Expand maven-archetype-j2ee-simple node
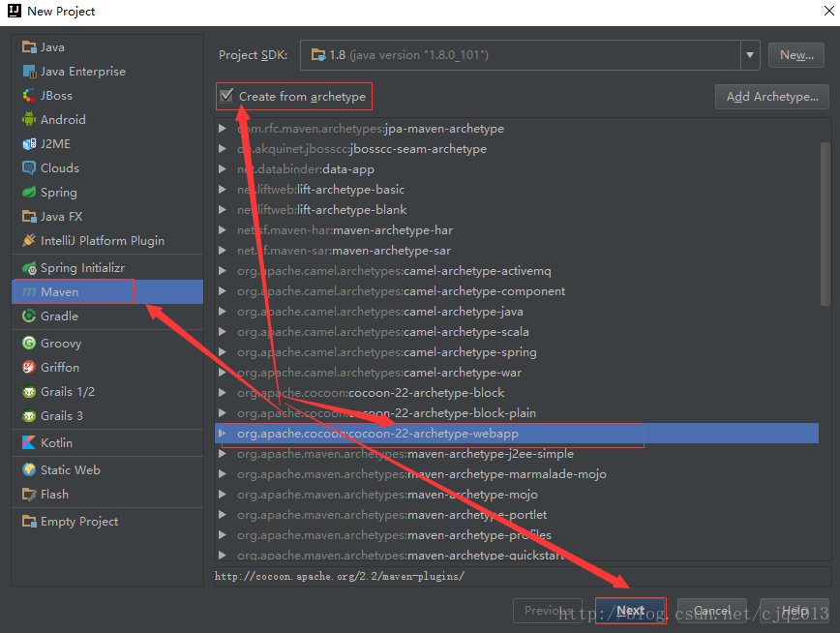The image size is (840, 633). [x=223, y=454]
